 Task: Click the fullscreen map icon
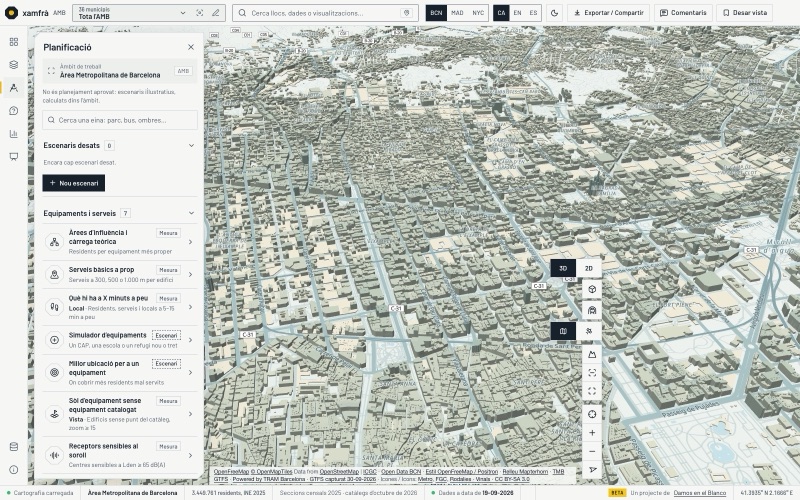coord(592,391)
